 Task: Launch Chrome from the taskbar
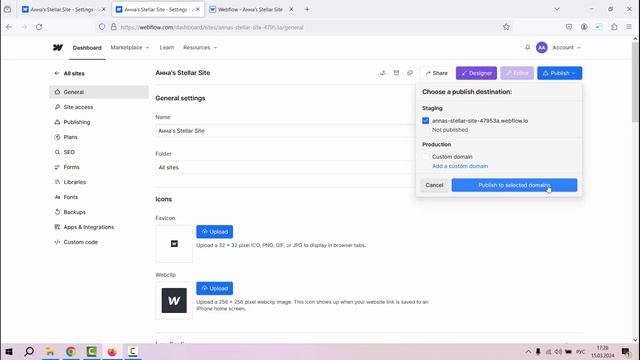click(x=71, y=351)
